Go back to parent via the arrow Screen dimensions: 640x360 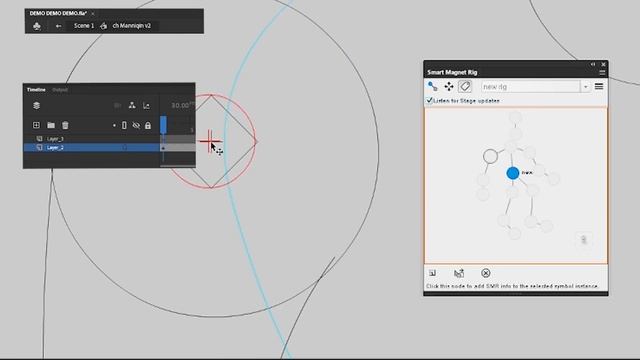(x=58, y=26)
